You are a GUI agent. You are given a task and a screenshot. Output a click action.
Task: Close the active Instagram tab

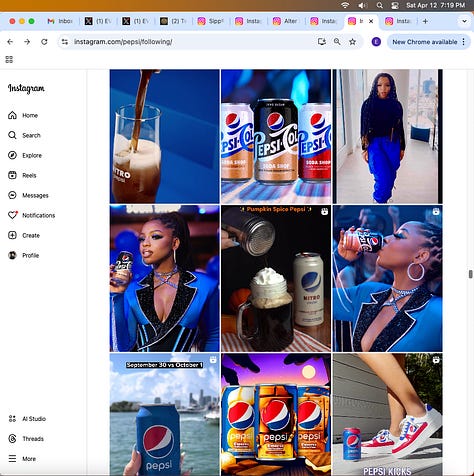[x=371, y=21]
